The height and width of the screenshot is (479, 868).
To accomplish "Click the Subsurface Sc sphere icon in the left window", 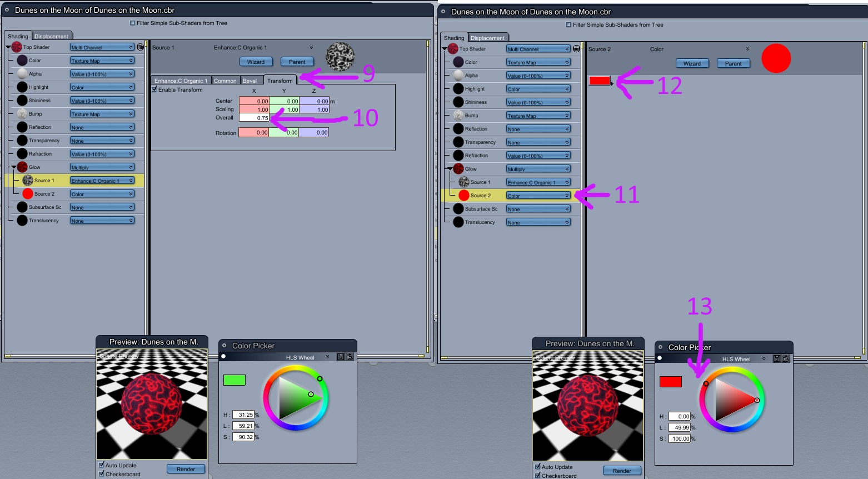I will tap(22, 207).
